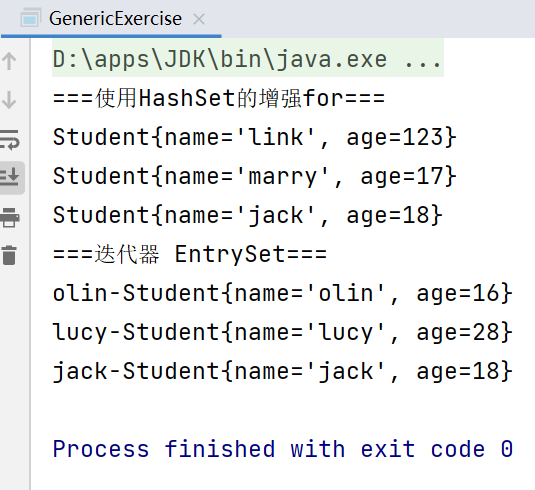Image resolution: width=535 pixels, height=490 pixels.
Task: Toggle the Soft-Wrap icon
Action: (10, 139)
